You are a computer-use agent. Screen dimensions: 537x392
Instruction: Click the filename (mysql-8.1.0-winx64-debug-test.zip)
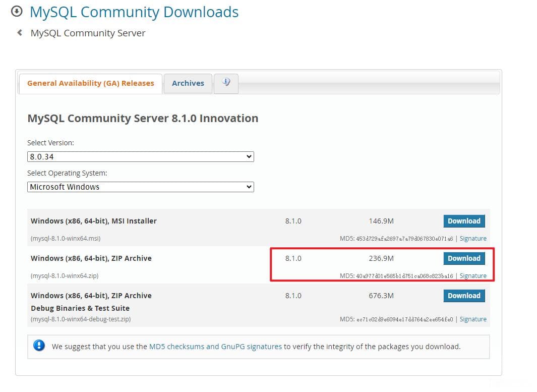(81, 319)
